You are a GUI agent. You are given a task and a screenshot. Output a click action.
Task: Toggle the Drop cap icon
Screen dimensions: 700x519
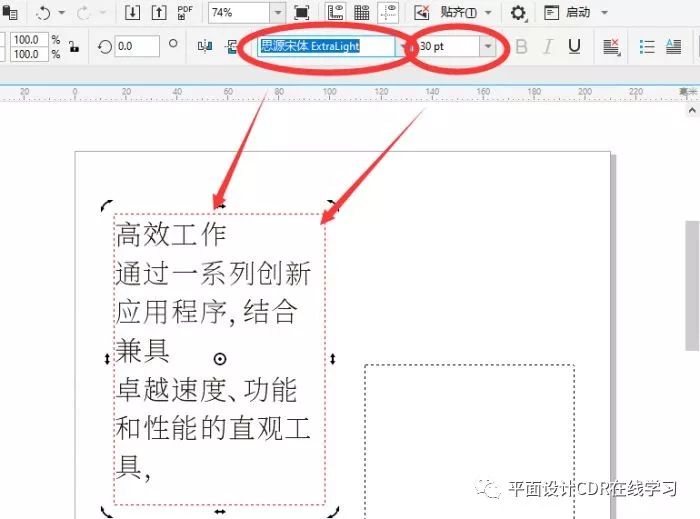point(673,46)
